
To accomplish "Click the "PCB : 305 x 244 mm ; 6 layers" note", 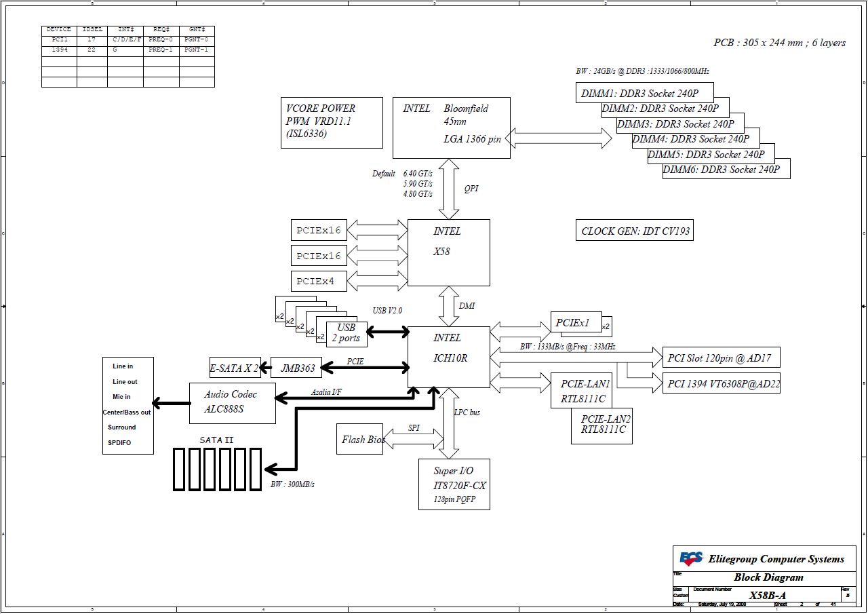I will [780, 43].
